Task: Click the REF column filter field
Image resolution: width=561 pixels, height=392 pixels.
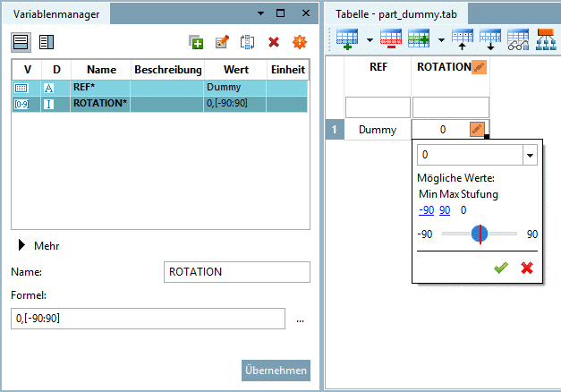Action: (x=378, y=107)
